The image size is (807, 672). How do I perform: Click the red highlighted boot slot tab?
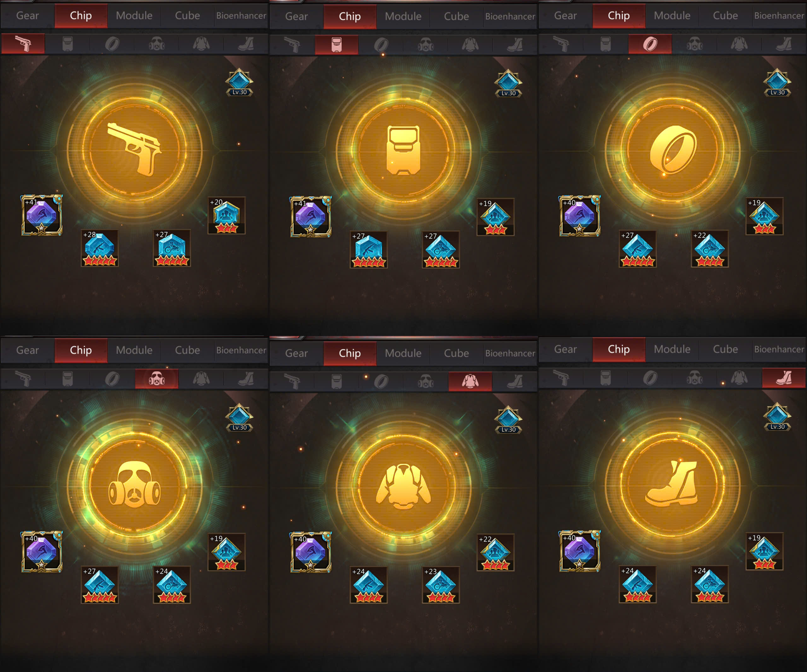(784, 378)
